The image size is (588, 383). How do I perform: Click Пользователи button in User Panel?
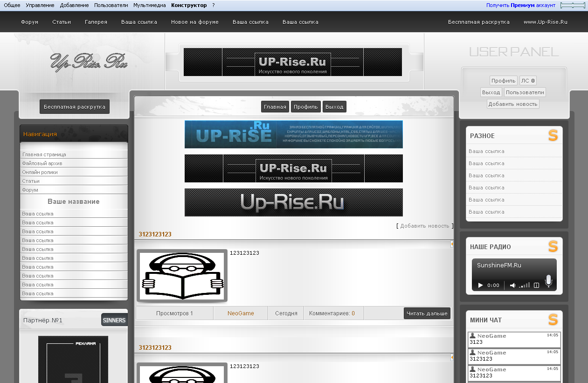(x=525, y=92)
